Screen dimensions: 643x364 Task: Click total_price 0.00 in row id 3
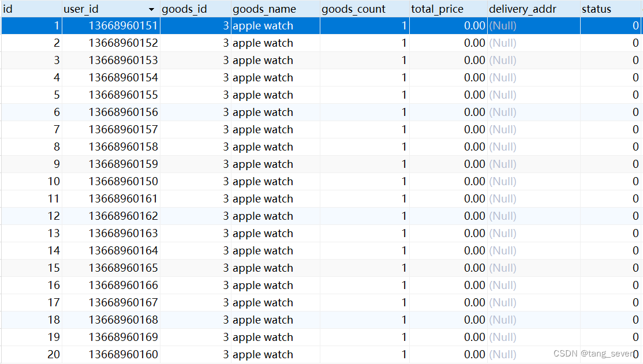[448, 60]
